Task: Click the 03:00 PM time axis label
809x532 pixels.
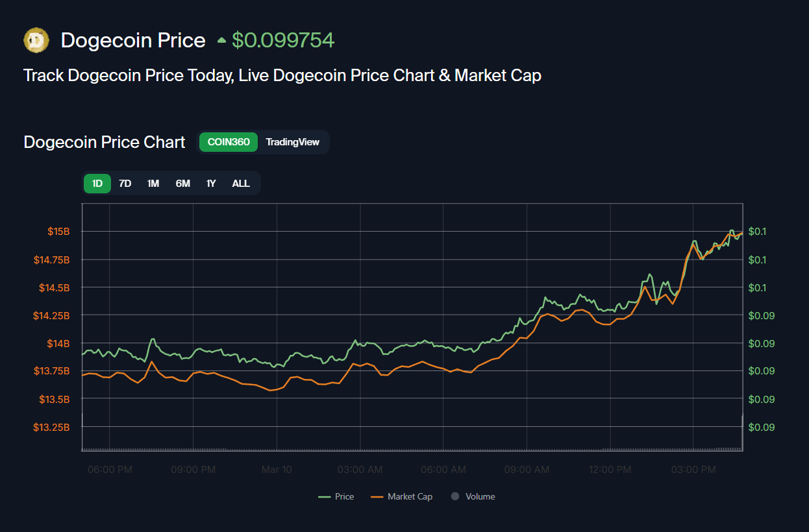Action: [x=693, y=469]
